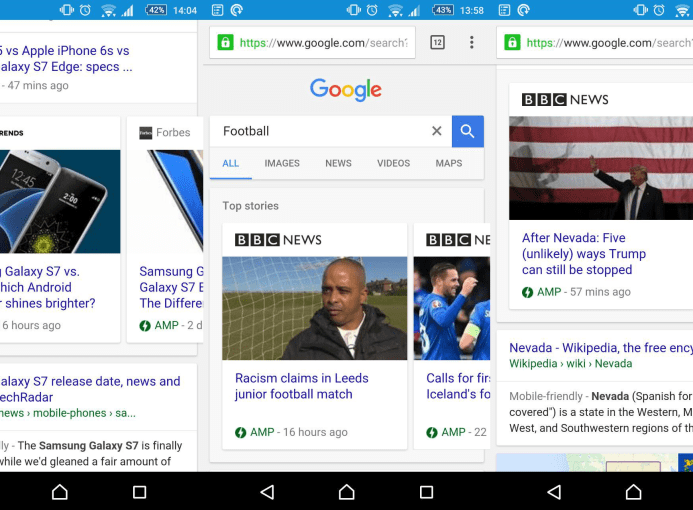This screenshot has height=510, width=693.
Task: Tap photo of blue-kit footballers celebrating
Action: click(452, 308)
